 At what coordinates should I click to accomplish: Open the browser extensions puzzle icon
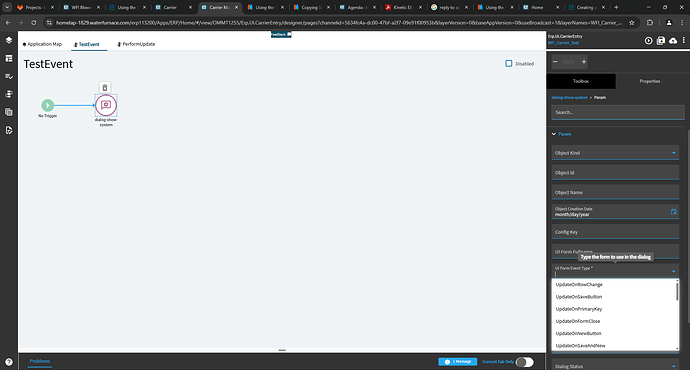click(x=650, y=22)
